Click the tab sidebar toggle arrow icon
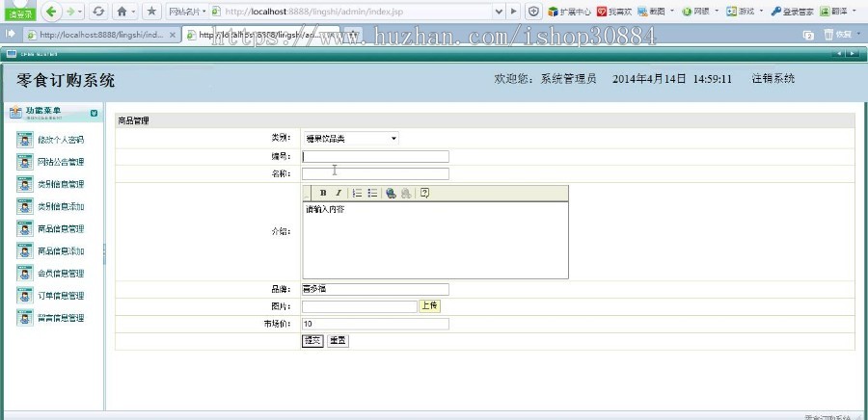 coord(10,34)
